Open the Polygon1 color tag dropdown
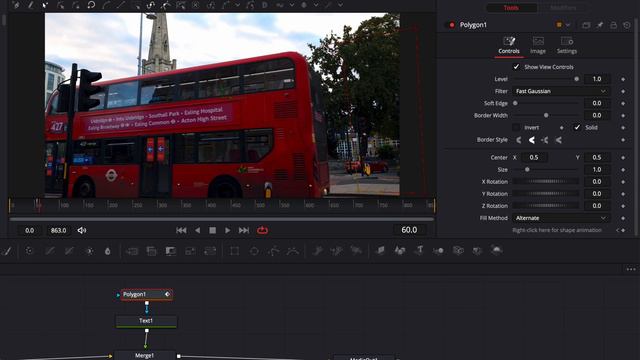Image resolution: width=640 pixels, height=360 pixels. tap(568, 25)
